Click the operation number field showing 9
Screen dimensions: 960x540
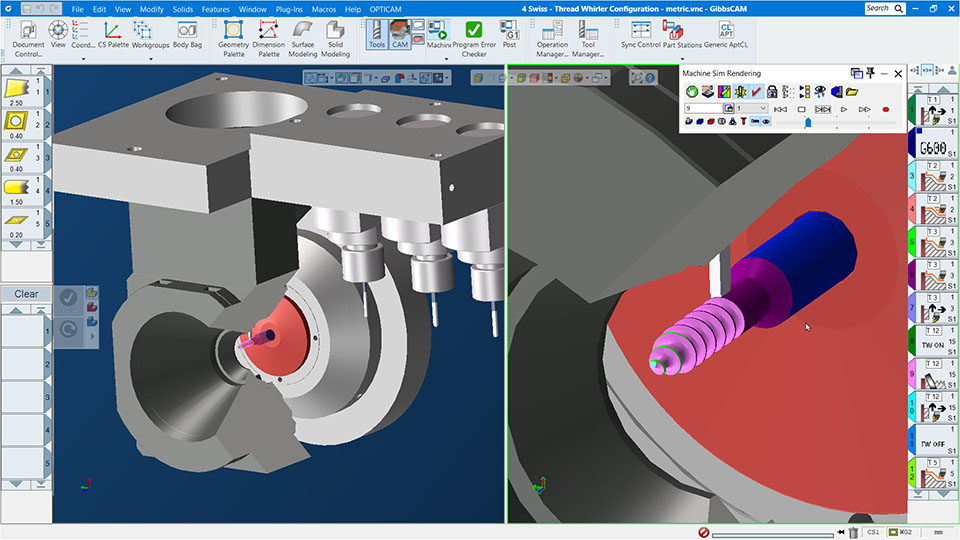tap(701, 108)
